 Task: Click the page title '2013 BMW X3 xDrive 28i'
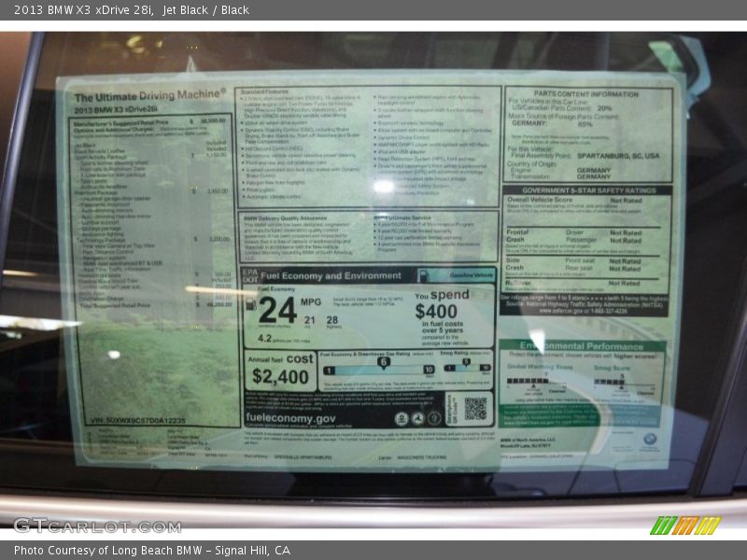click(84, 10)
